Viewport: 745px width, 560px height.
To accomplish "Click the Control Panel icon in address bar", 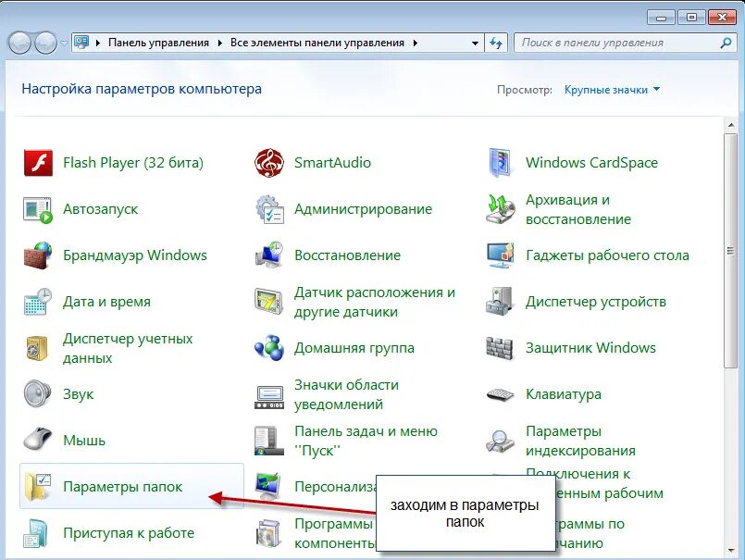I will [x=81, y=43].
